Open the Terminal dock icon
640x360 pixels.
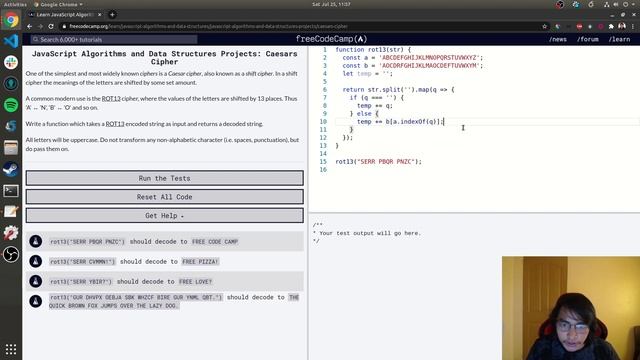[x=11, y=190]
